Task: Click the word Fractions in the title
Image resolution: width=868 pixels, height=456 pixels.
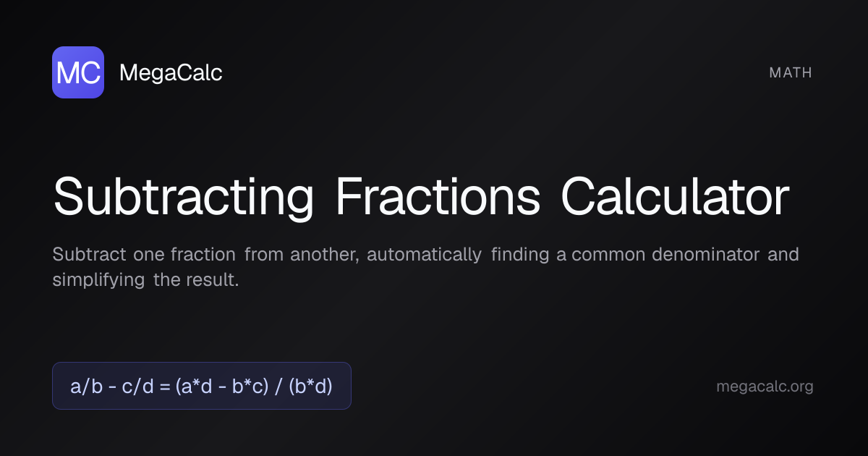Action: click(438, 197)
